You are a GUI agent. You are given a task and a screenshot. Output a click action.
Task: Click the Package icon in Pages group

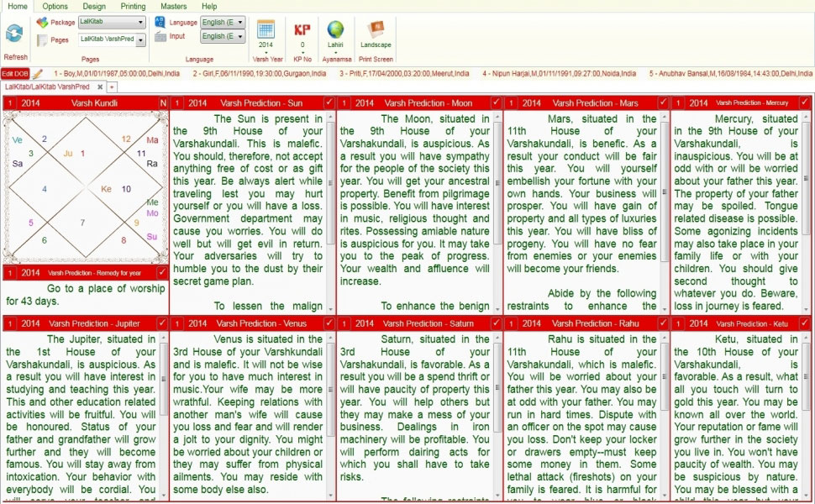[42, 21]
